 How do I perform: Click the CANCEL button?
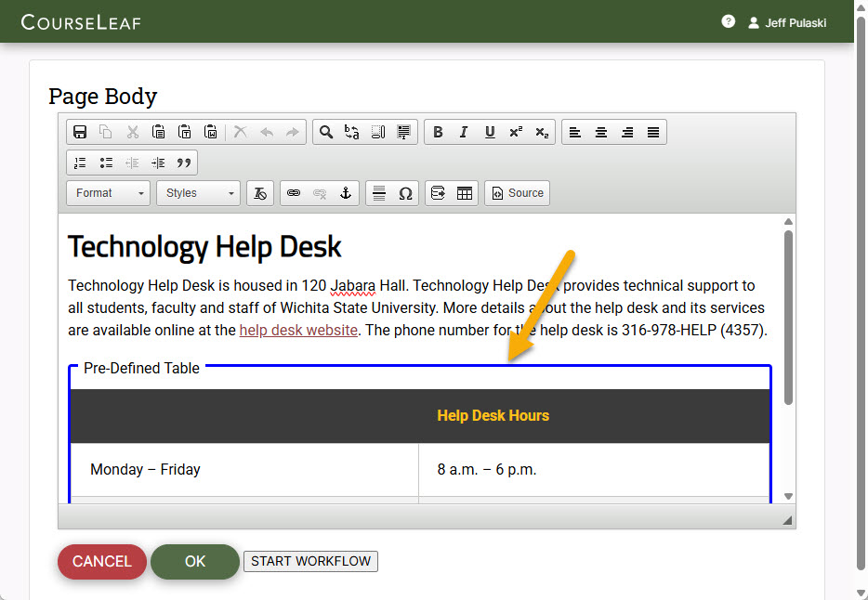tap(102, 561)
